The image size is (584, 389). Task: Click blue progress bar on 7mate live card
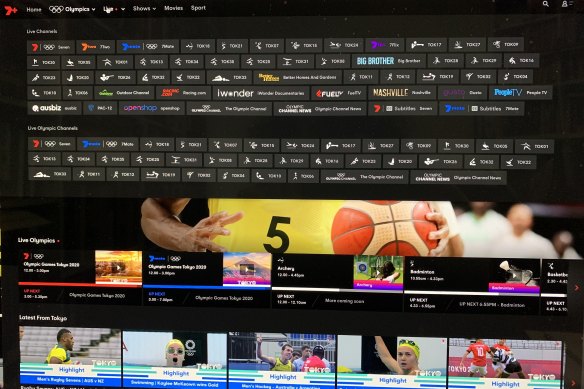[207, 286]
